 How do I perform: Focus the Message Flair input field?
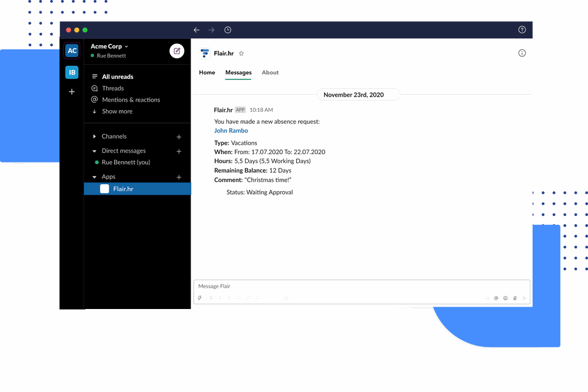pos(362,287)
